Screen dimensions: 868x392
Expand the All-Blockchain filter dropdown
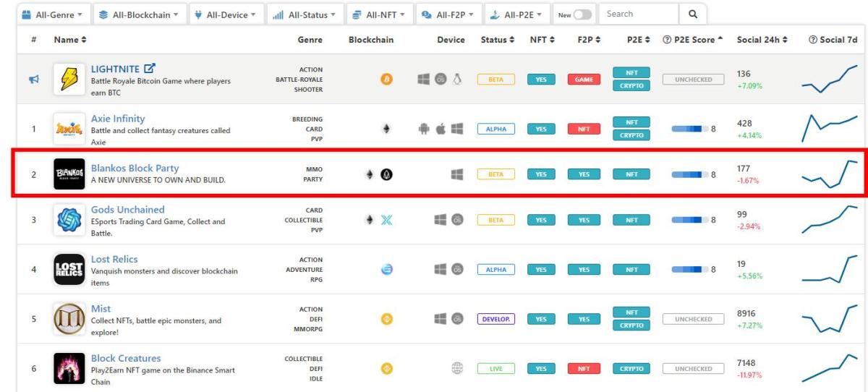tap(140, 14)
